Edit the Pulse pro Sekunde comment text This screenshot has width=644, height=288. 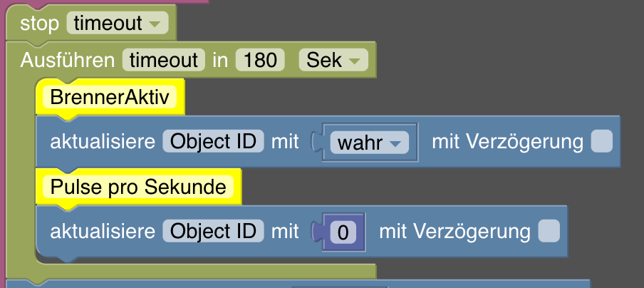click(138, 187)
